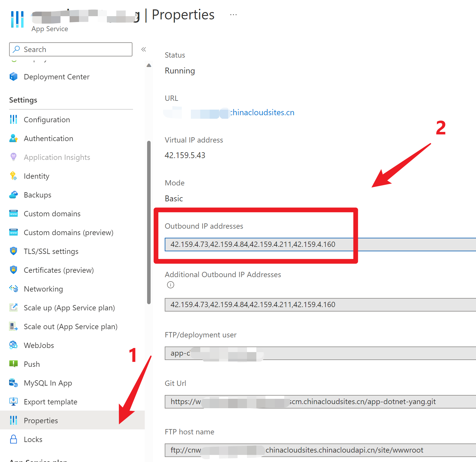Open the Export template page
The height and width of the screenshot is (462, 476).
[x=51, y=402]
